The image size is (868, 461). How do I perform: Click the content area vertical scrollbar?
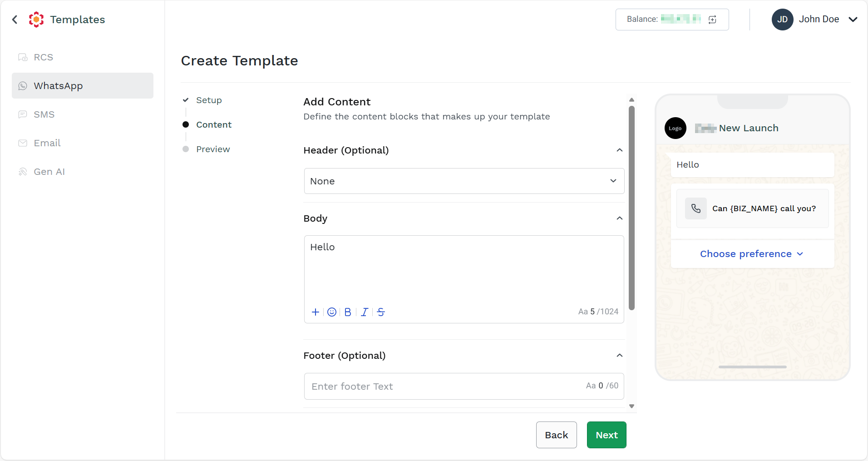point(631,208)
